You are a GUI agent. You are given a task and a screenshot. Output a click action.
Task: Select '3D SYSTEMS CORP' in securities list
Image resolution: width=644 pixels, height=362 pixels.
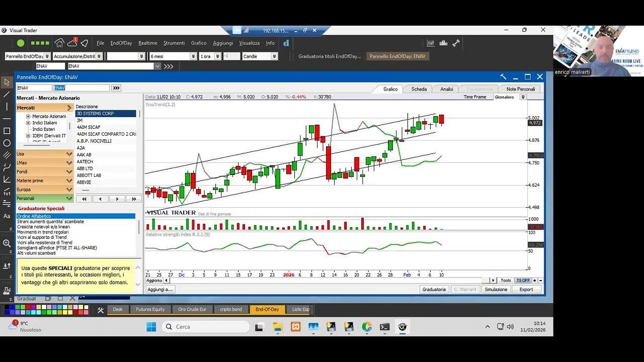pyautogui.click(x=106, y=114)
